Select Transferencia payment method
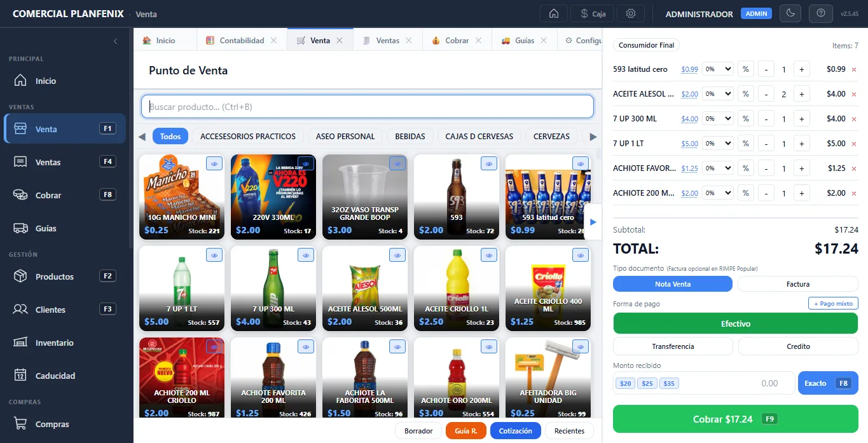This screenshot has height=443, width=868. tap(673, 346)
